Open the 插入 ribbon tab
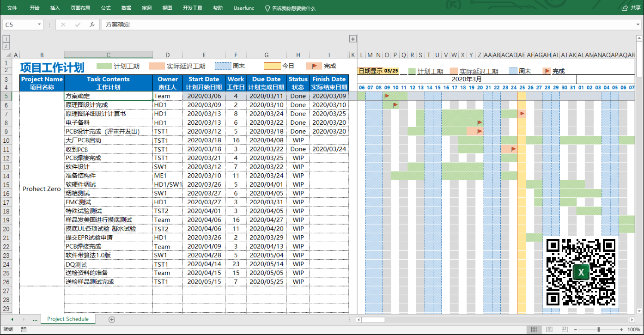 55,8
